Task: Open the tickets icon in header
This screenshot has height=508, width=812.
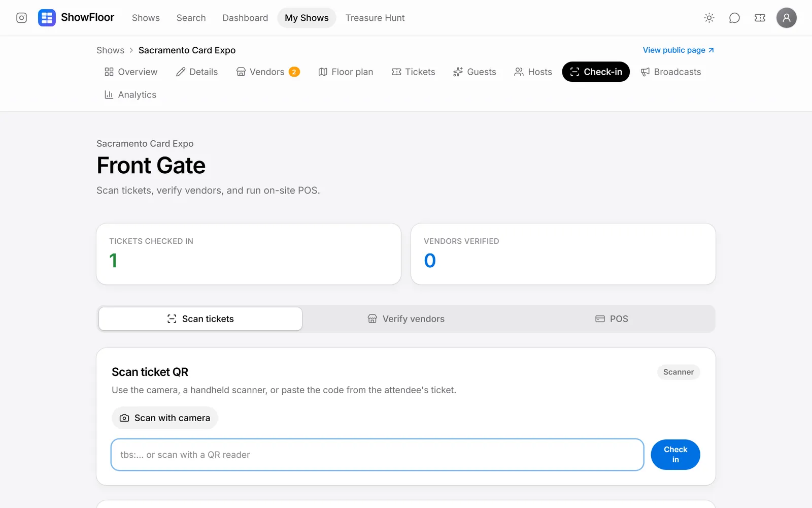Action: point(760,18)
